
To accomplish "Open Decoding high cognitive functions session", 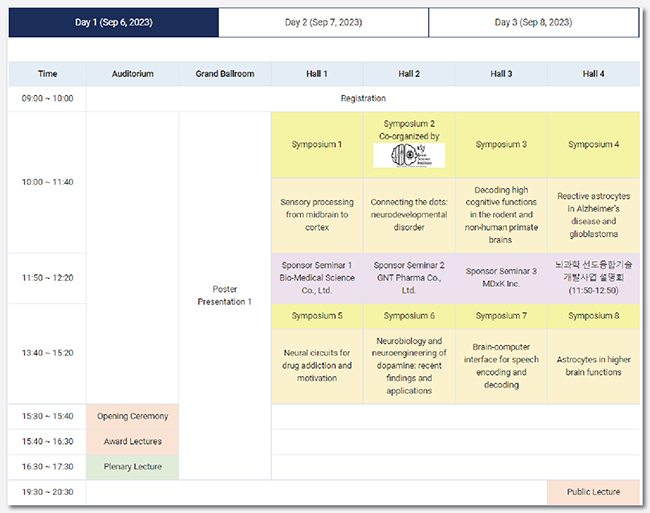I will pyautogui.click(x=501, y=215).
